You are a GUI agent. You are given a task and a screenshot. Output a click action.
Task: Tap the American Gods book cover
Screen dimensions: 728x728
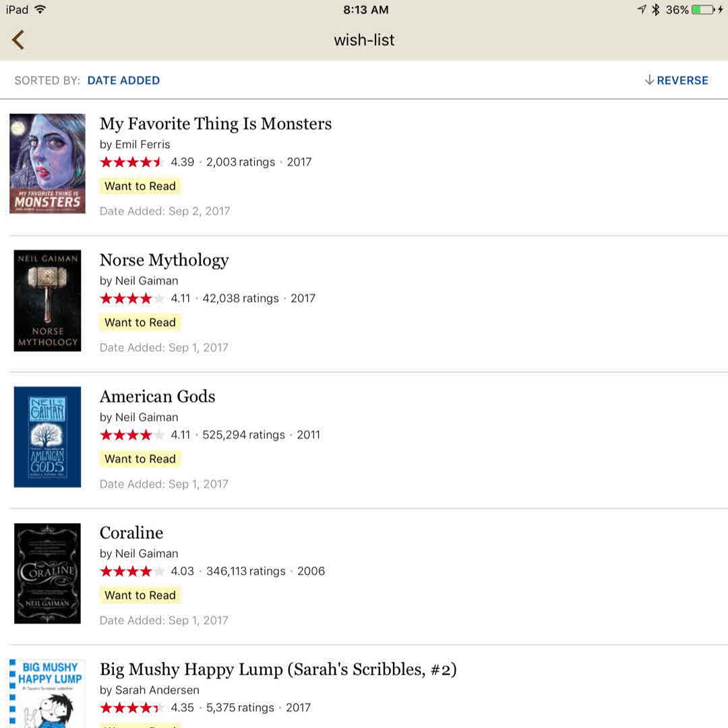[x=47, y=437]
